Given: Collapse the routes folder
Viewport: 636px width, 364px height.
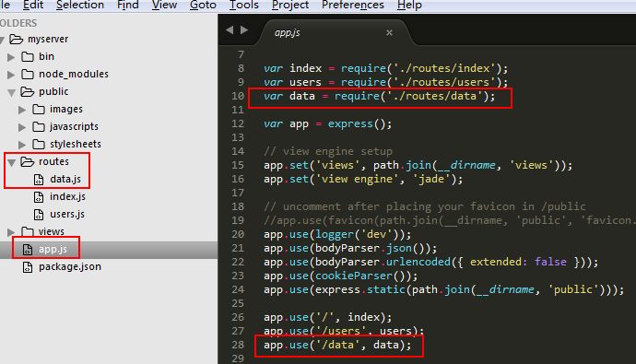Looking at the screenshot, I should click(x=11, y=162).
